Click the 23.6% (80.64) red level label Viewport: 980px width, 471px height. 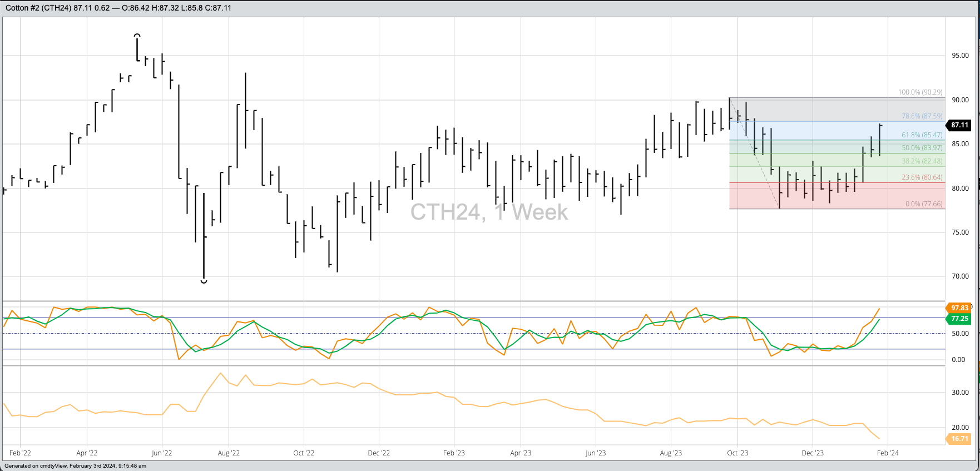(x=922, y=177)
